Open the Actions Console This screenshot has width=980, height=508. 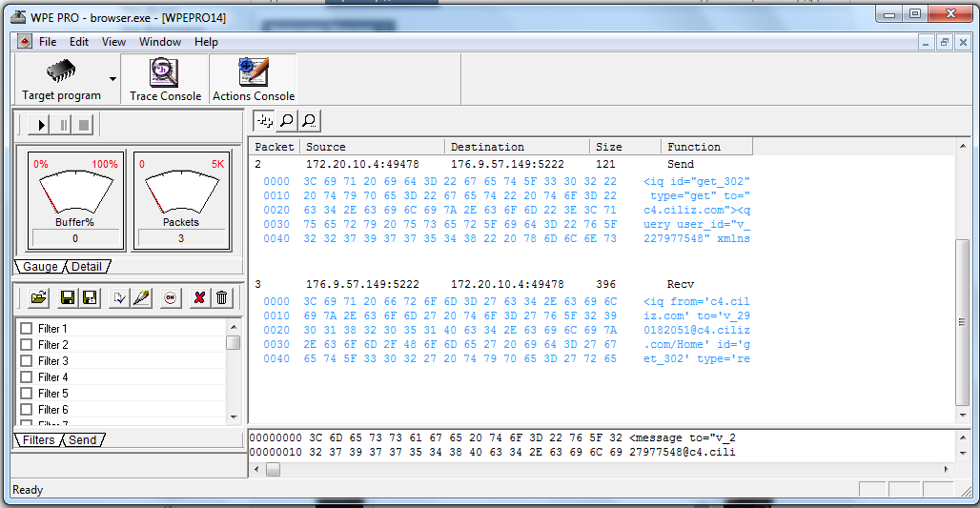point(254,79)
